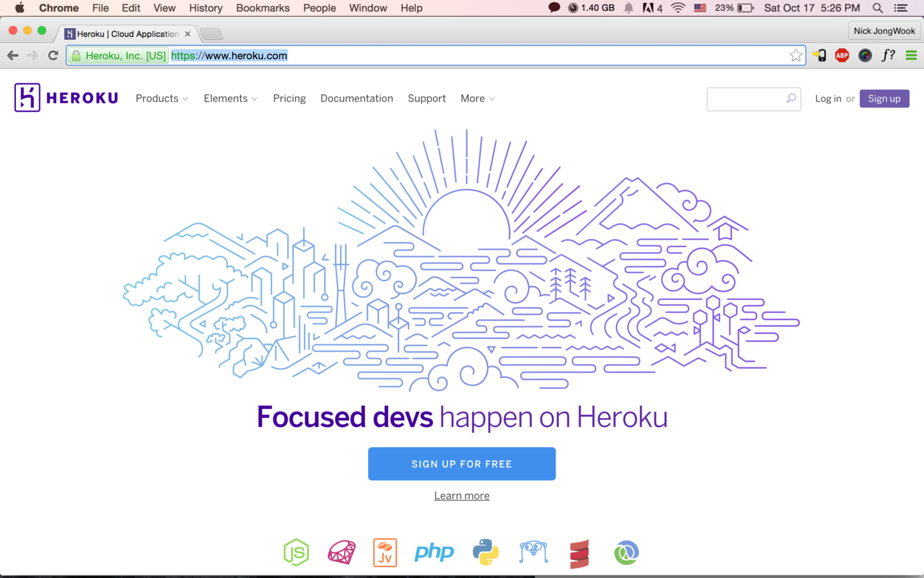
Task: Click the round color-wheel extension icon
Action: [865, 55]
